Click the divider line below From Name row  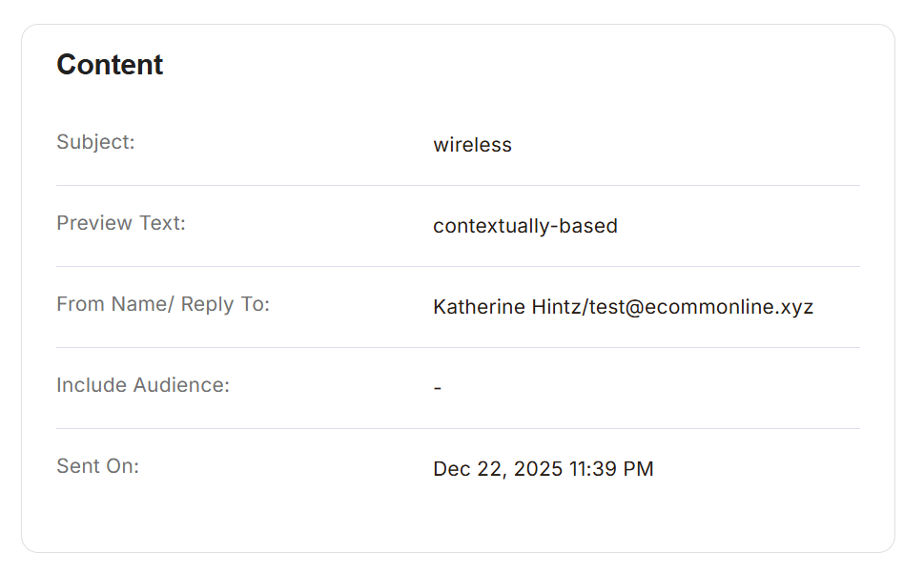(x=458, y=348)
